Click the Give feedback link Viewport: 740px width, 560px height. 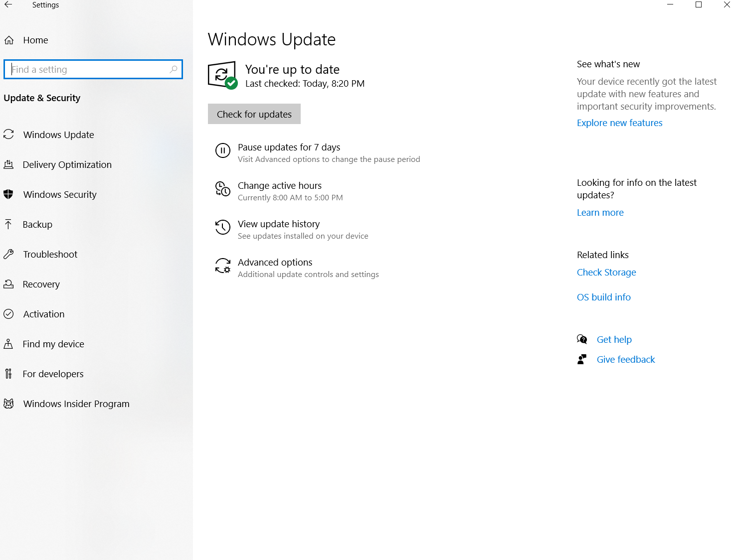626,360
